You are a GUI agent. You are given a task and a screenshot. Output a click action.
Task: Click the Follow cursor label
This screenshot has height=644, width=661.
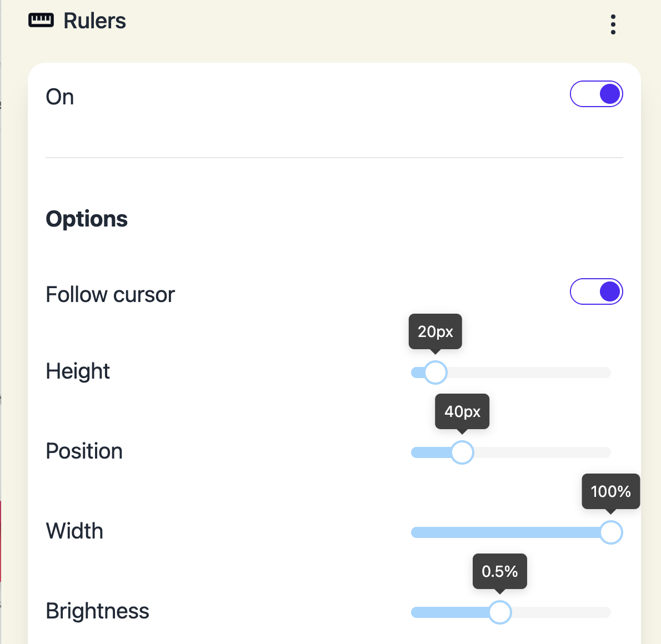click(110, 294)
